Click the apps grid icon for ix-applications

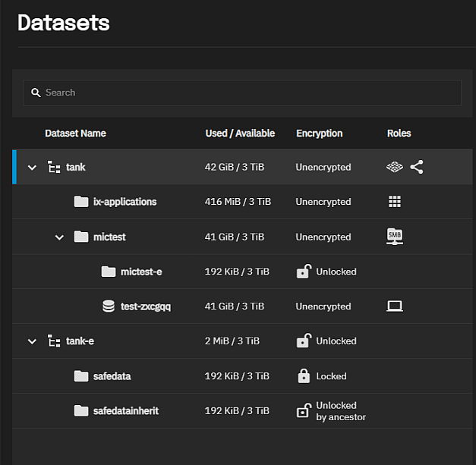click(x=394, y=202)
